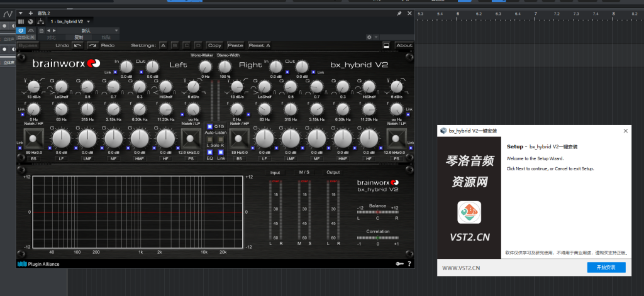
Task: Click the routing tree icon in plugin header
Action: click(40, 21)
